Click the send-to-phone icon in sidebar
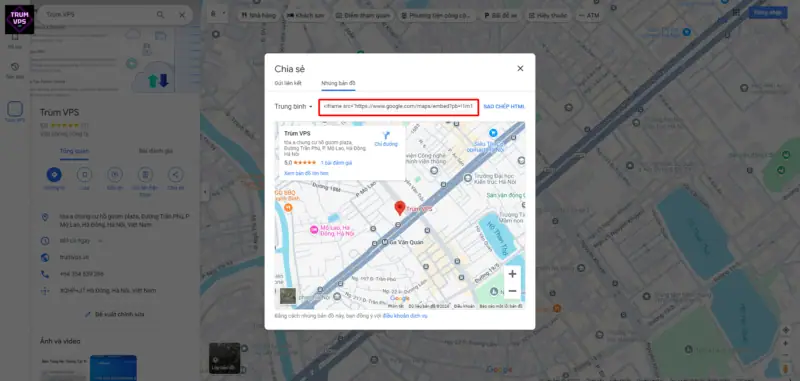This screenshot has height=381, width=800. [145, 175]
